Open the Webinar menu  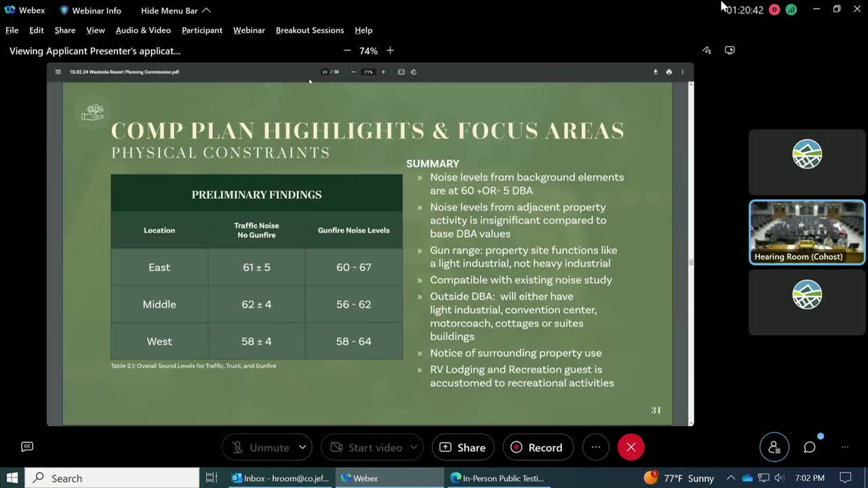tap(249, 30)
